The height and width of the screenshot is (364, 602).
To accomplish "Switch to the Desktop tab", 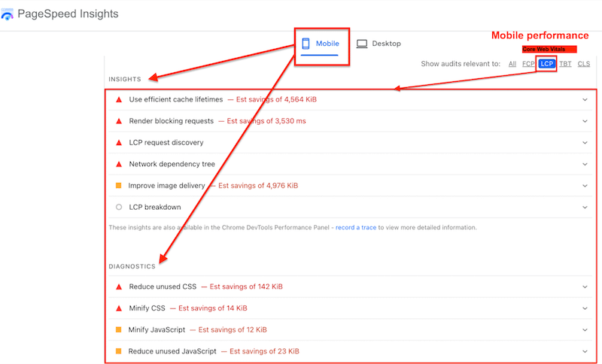I will [x=379, y=44].
